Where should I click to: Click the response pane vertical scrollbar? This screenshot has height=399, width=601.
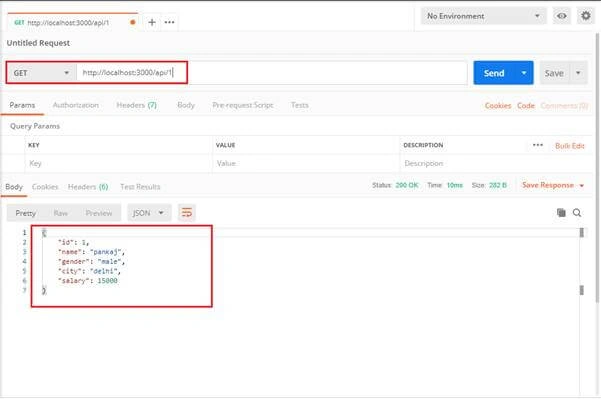coord(581,261)
